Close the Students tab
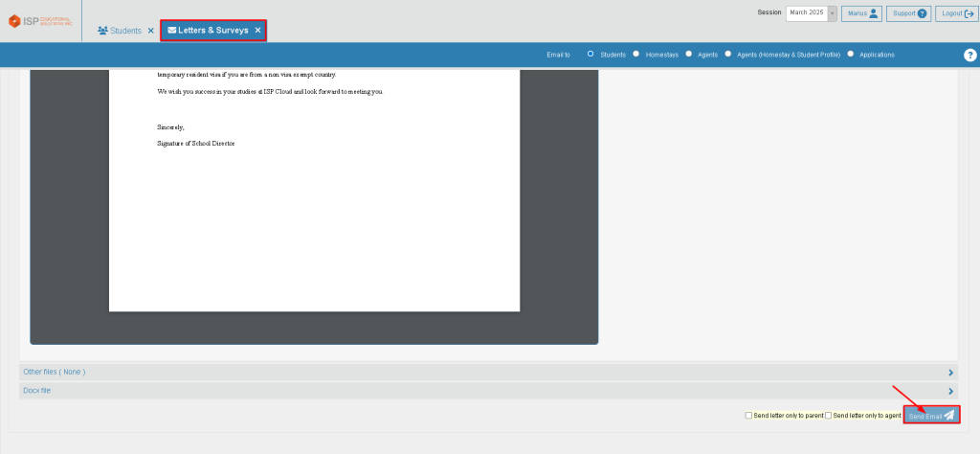This screenshot has width=980, height=454. [150, 31]
